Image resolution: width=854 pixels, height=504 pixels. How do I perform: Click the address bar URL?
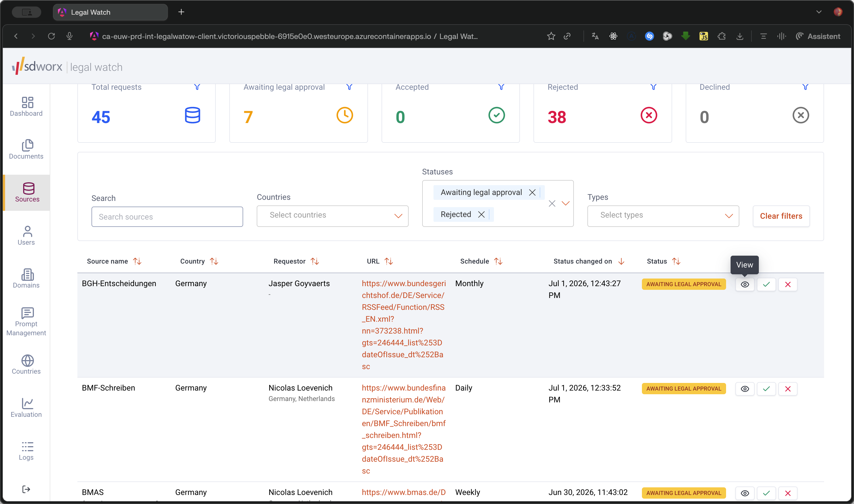pyautogui.click(x=290, y=36)
